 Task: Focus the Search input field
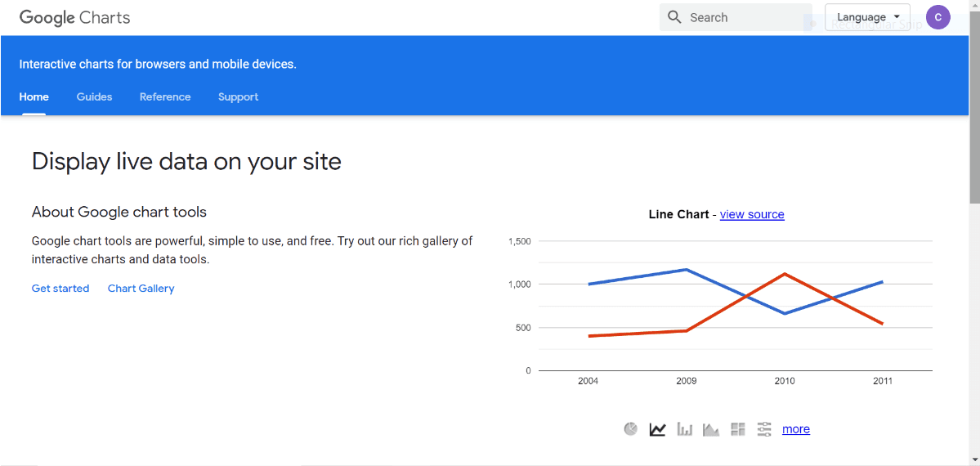click(744, 17)
